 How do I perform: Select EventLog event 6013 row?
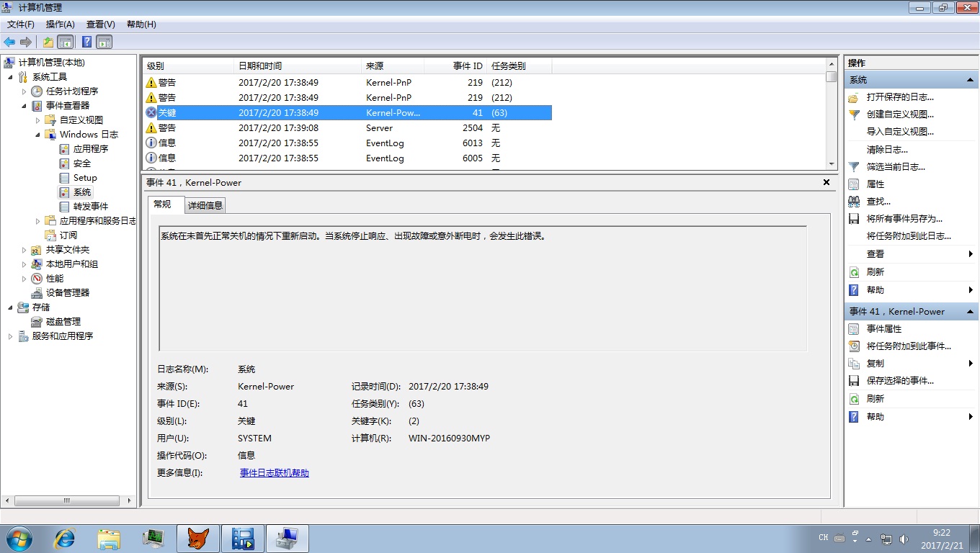(347, 143)
